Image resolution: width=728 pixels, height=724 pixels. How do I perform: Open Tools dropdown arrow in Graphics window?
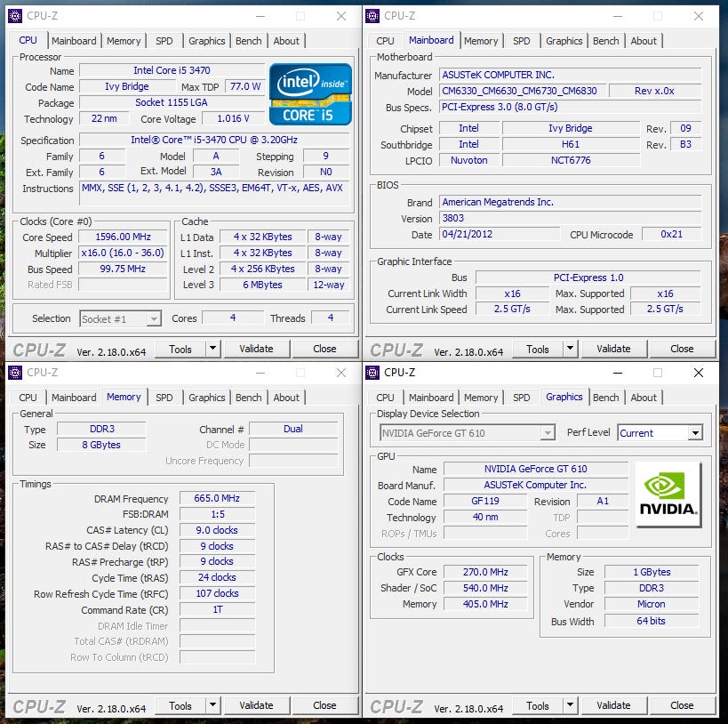click(x=570, y=704)
